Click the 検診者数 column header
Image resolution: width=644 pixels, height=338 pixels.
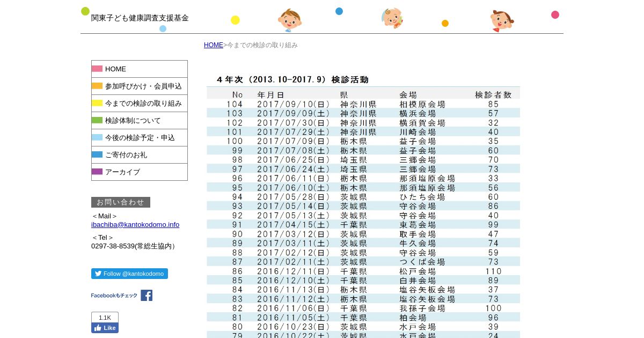tap(494, 95)
